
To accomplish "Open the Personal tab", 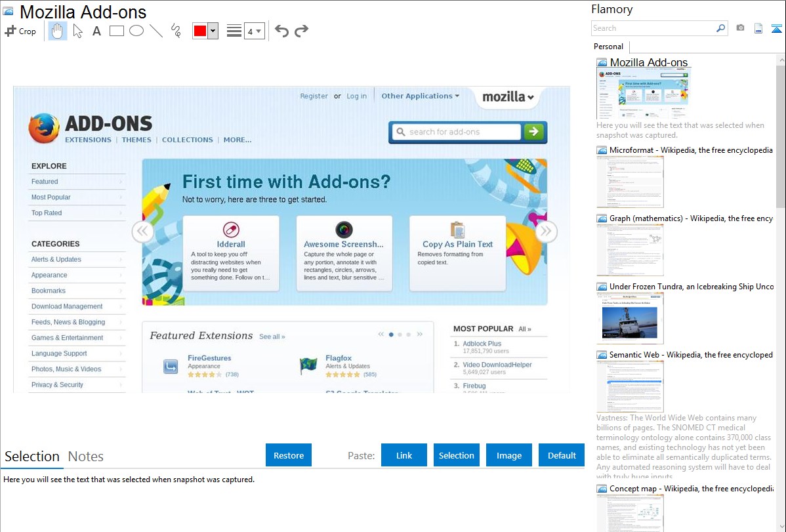I will coord(608,47).
